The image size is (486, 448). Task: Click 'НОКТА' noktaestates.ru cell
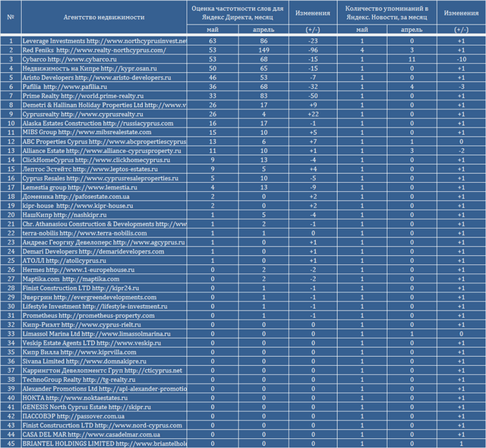(104, 398)
